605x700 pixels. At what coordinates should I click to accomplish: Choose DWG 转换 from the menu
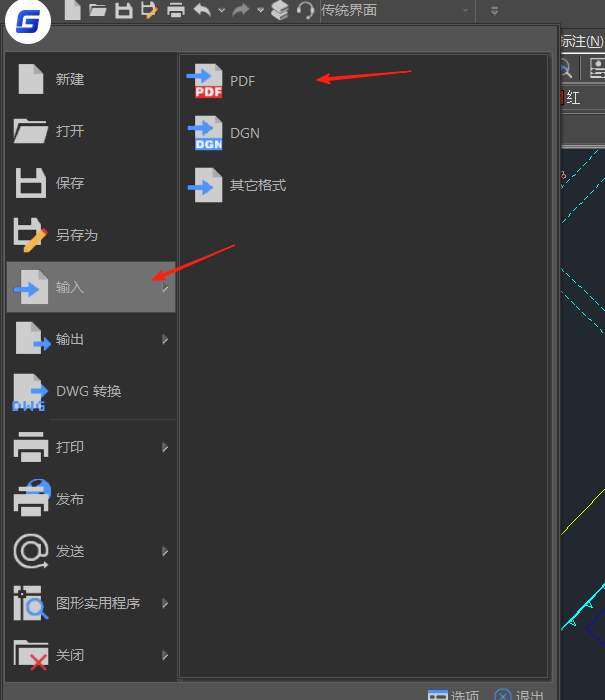coord(91,392)
